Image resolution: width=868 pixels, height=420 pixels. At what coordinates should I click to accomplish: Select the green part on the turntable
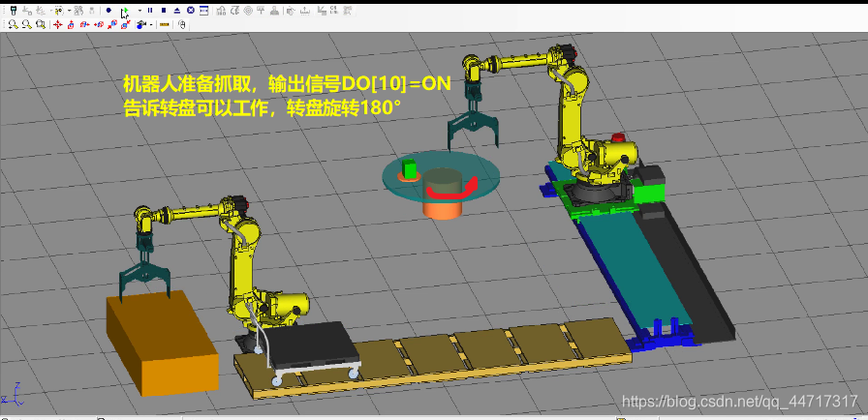tap(410, 168)
